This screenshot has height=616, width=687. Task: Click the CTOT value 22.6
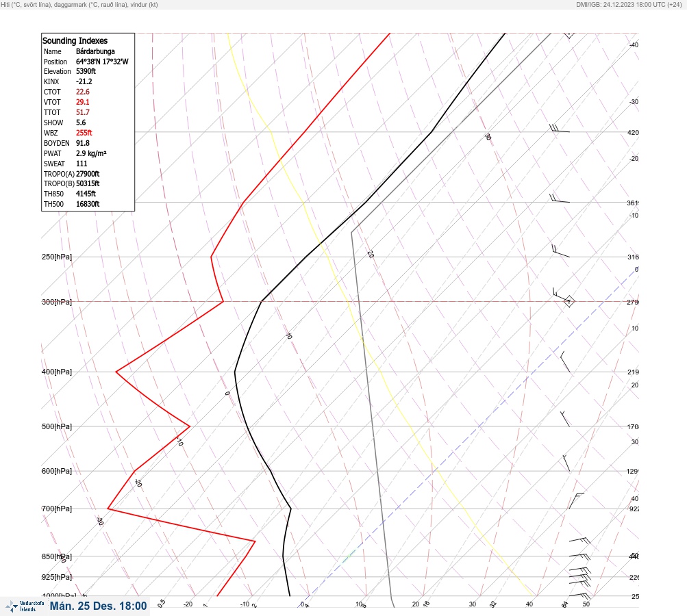tap(82, 92)
